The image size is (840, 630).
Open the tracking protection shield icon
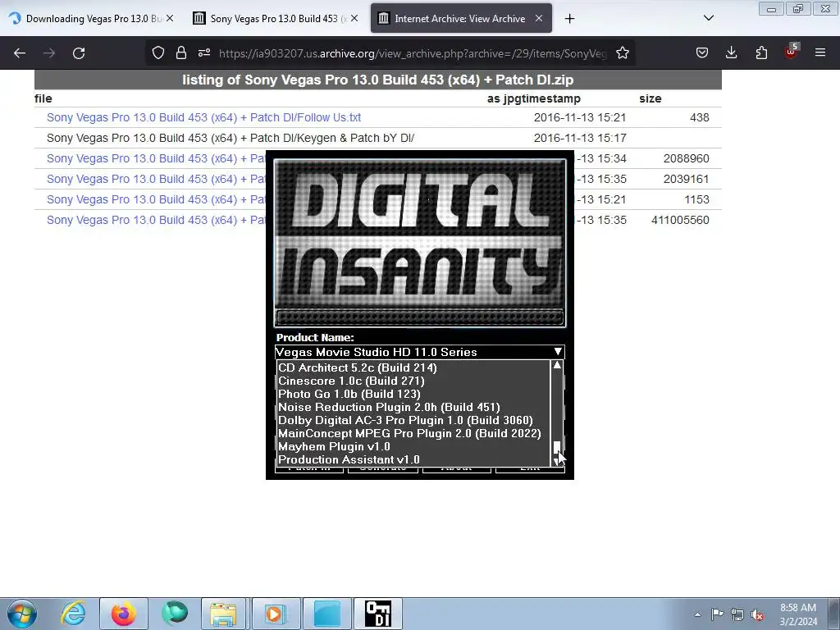[x=158, y=53]
